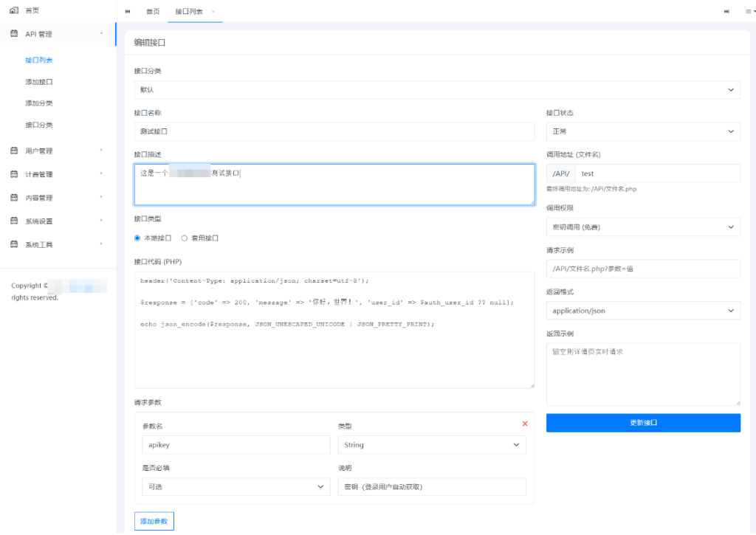Screen dimensions: 756x535
Task: Open the 接口分类 dropdown showing 默认
Action: pos(436,89)
